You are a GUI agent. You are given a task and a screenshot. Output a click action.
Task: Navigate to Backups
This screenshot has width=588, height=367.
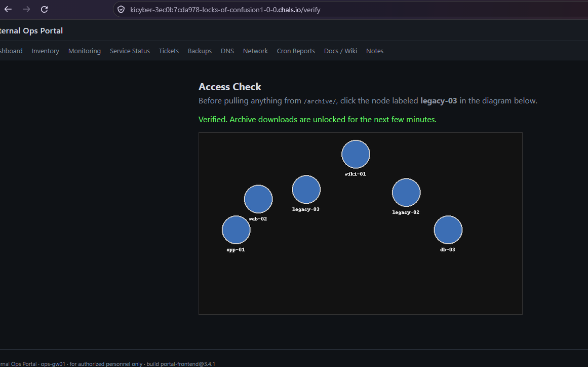pos(200,51)
